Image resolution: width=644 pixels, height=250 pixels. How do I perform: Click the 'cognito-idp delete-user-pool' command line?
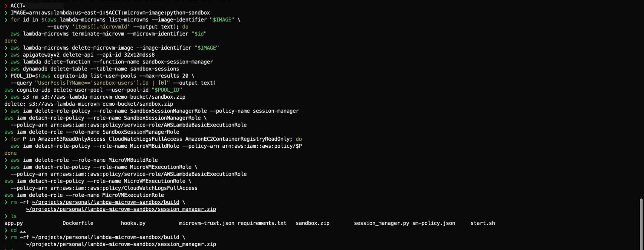click(93, 90)
